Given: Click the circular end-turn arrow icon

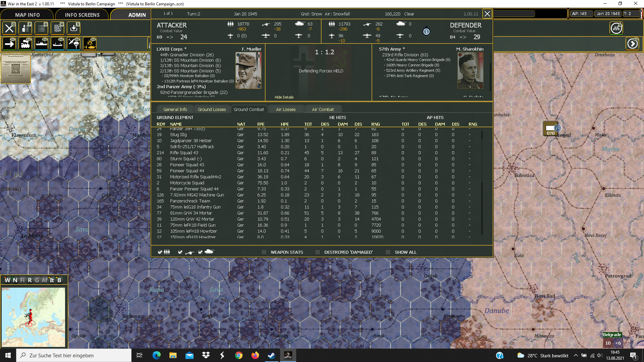Looking at the screenshot, I should pyautogui.click(x=633, y=44).
